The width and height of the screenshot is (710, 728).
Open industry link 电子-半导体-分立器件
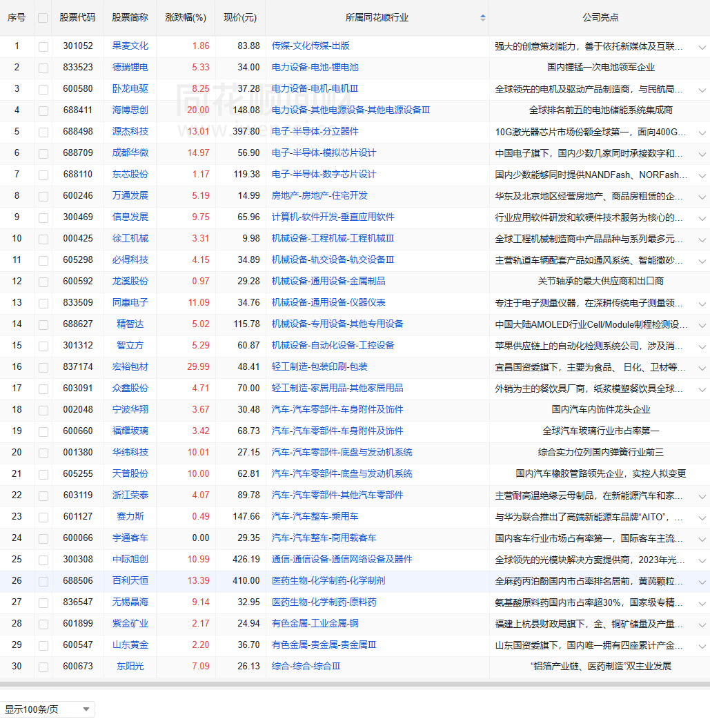coord(315,132)
